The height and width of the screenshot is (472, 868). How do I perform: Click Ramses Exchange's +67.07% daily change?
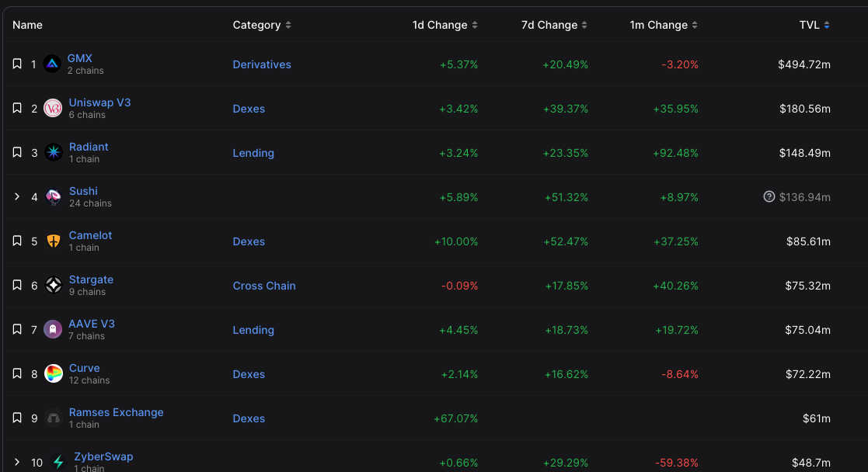click(455, 418)
